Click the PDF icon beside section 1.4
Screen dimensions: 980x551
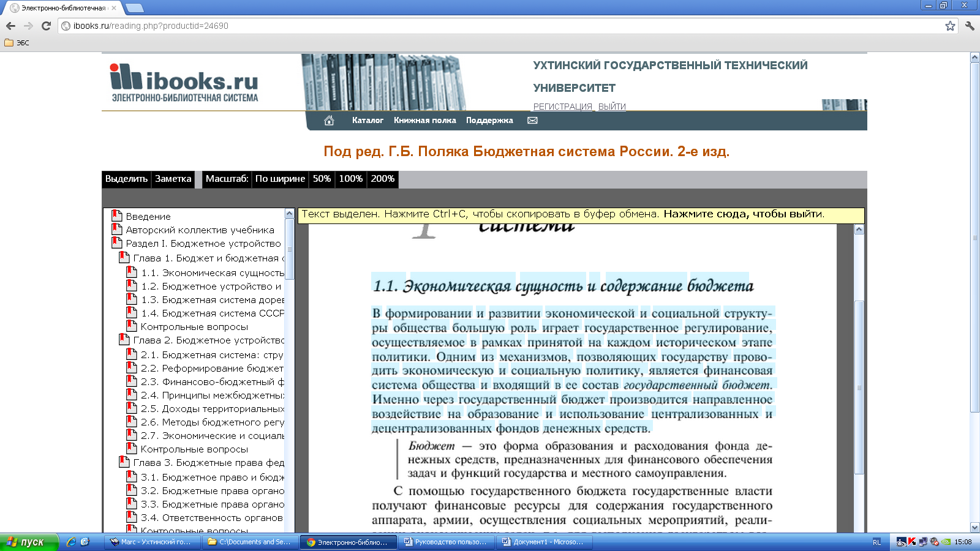(132, 312)
